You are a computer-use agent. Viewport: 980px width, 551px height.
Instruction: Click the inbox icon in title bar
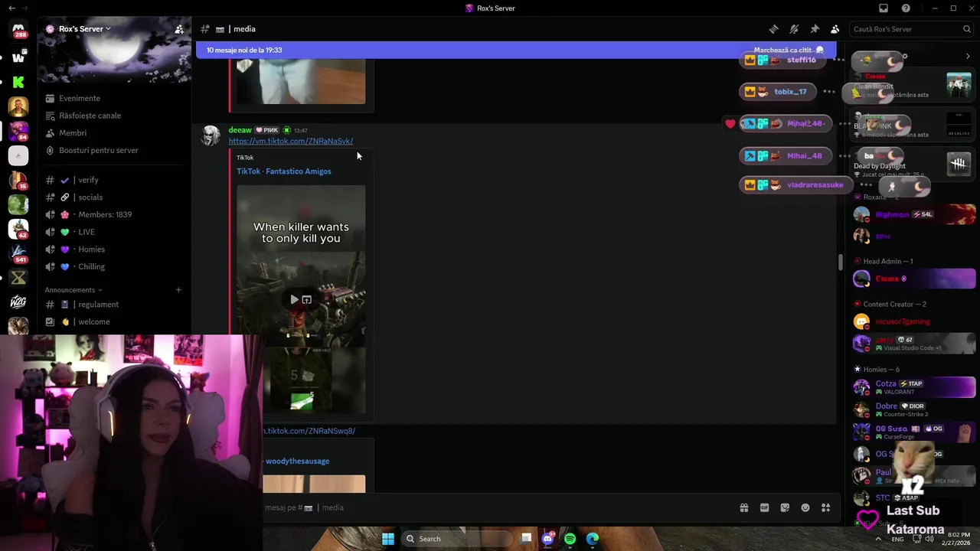[x=884, y=8]
